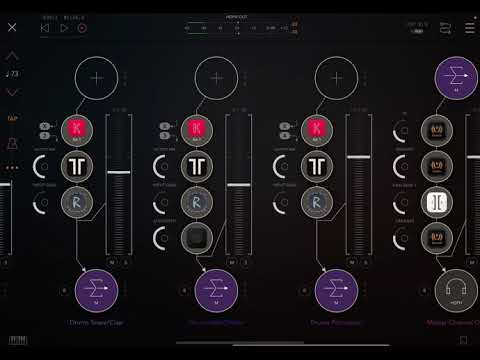Mute the Master channel
480x360 pixels.
472,262
